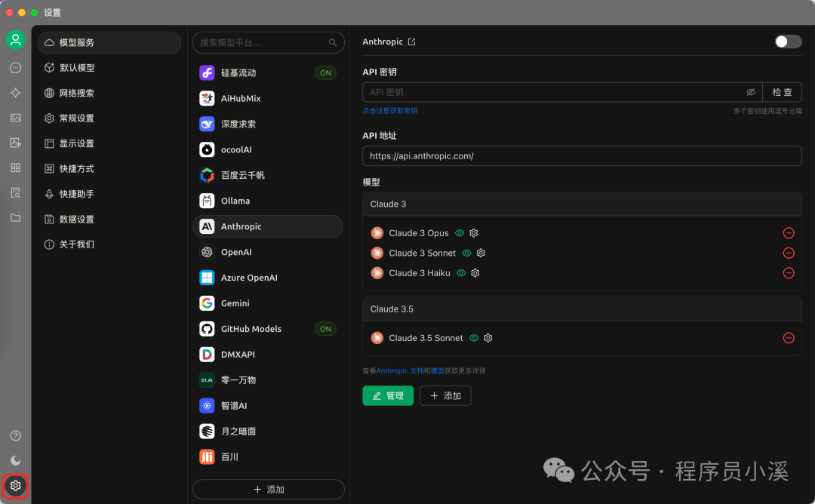Select the AiHubMix provider
Screen dimensions: 815x504
[x=268, y=98]
